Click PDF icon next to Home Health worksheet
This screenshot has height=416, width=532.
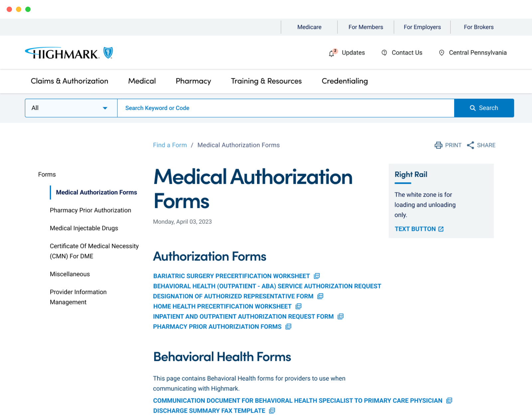point(299,306)
